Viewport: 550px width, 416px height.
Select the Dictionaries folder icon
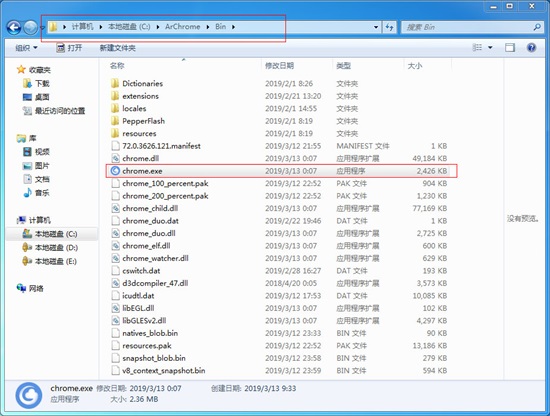(x=115, y=83)
